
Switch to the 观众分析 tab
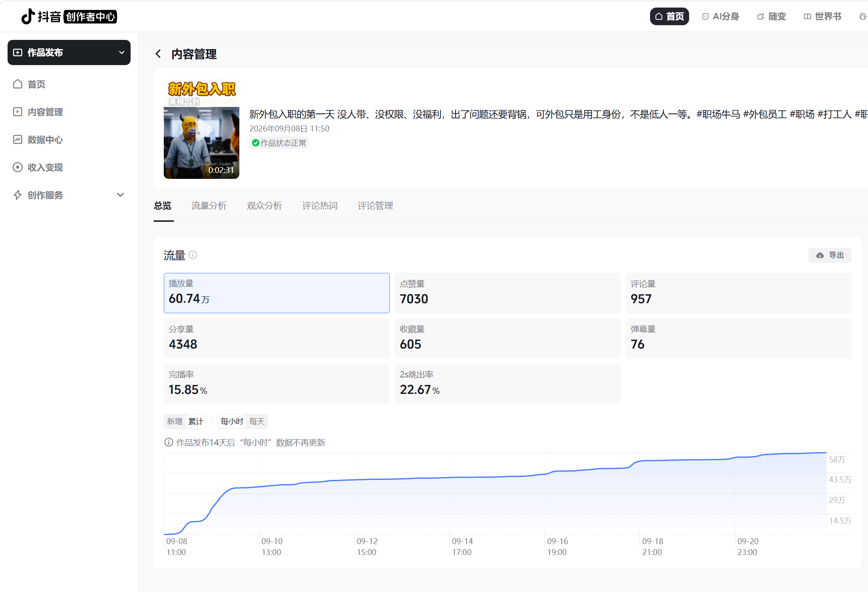(264, 206)
